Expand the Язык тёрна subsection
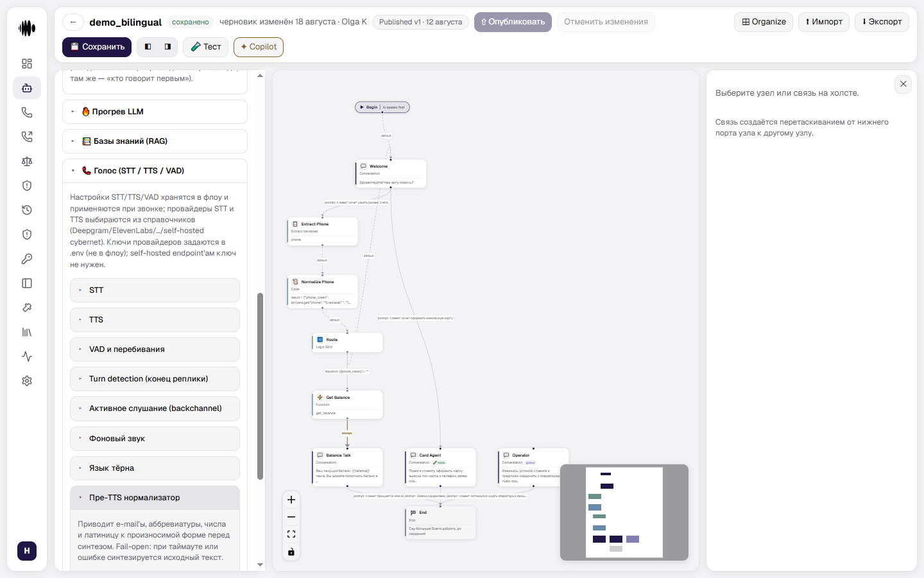Screen dimensions: 924x578 tap(155, 468)
